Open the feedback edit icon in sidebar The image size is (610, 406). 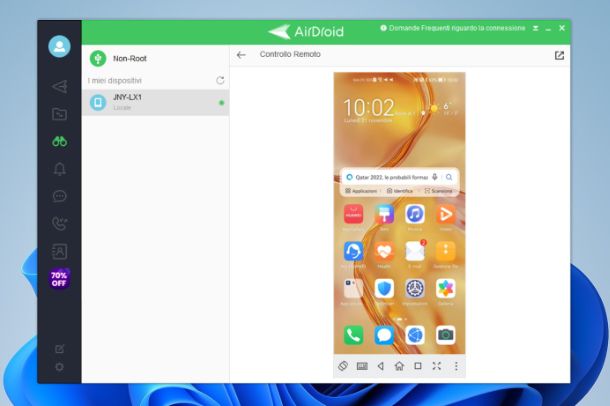60,348
